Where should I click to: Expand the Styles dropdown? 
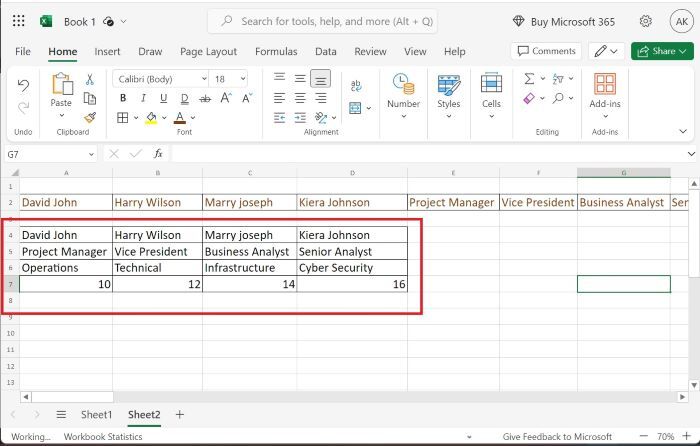pyautogui.click(x=449, y=116)
